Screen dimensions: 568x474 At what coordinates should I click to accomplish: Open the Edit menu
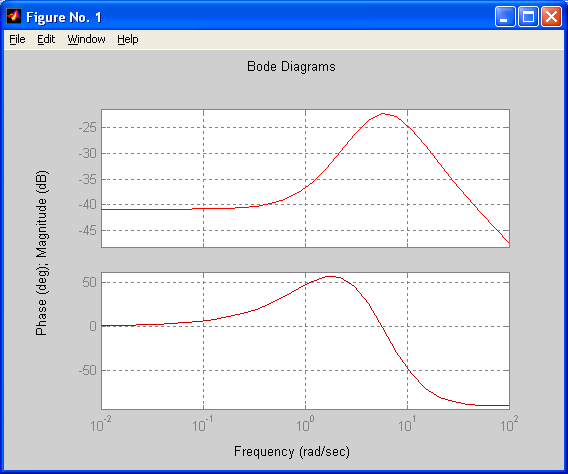46,39
